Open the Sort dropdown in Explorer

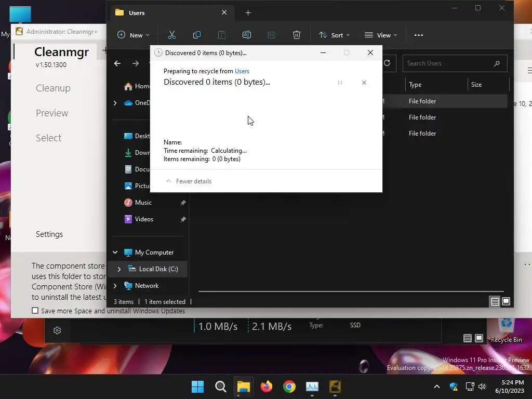click(334, 35)
